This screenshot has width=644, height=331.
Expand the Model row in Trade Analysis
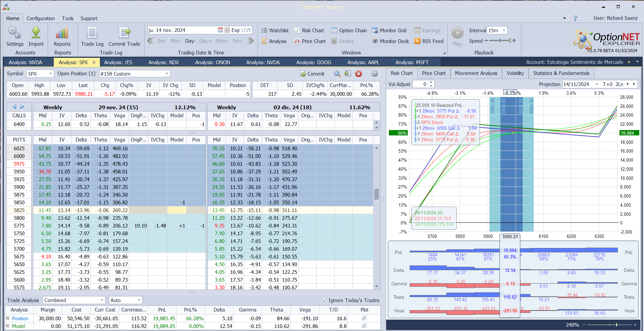[x=8, y=326]
